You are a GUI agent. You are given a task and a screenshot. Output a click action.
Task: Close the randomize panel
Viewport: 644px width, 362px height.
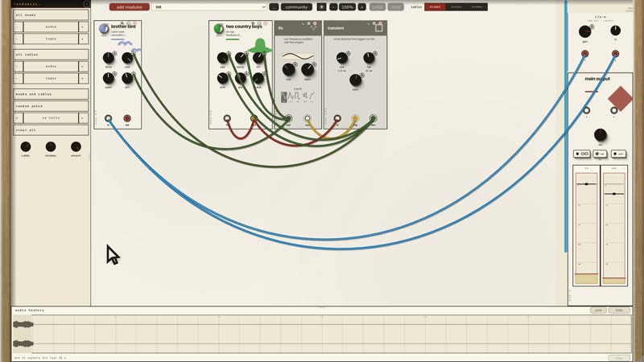pyautogui.click(x=87, y=4)
